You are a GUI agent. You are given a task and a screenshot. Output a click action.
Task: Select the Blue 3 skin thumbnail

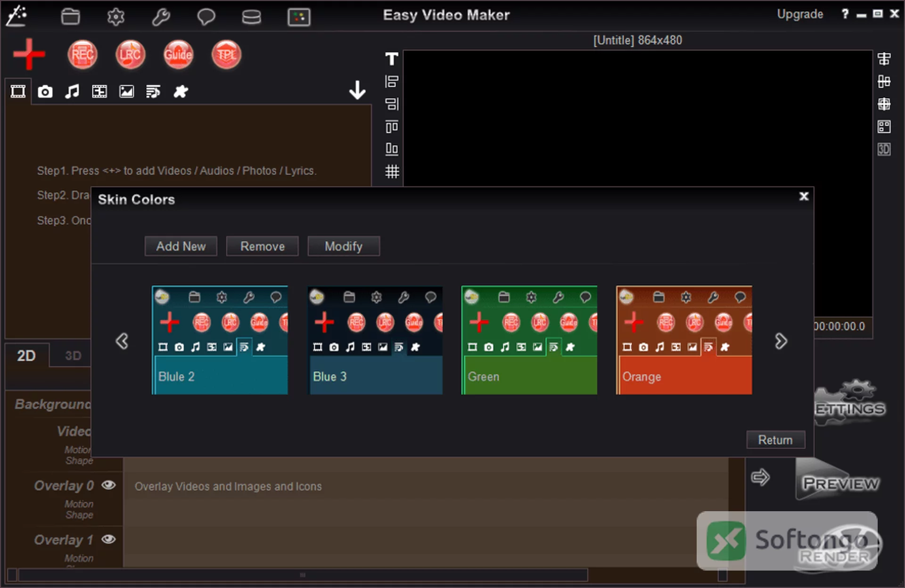(375, 340)
